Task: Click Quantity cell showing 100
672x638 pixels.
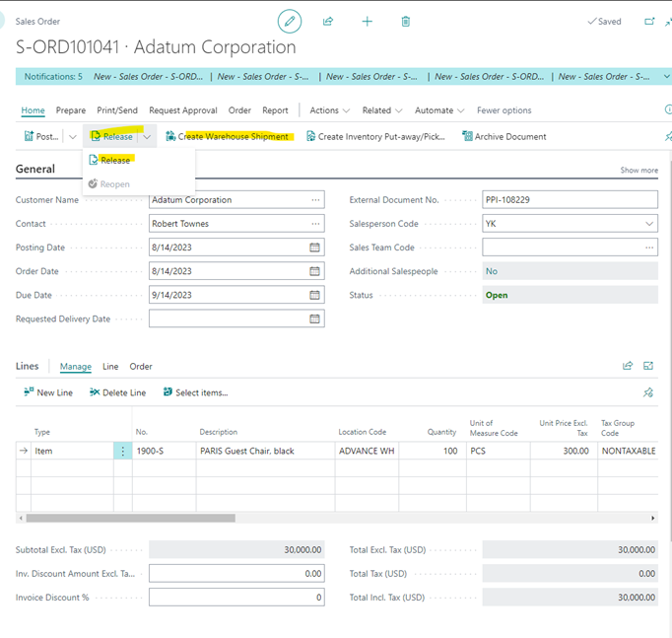Action: (433, 451)
